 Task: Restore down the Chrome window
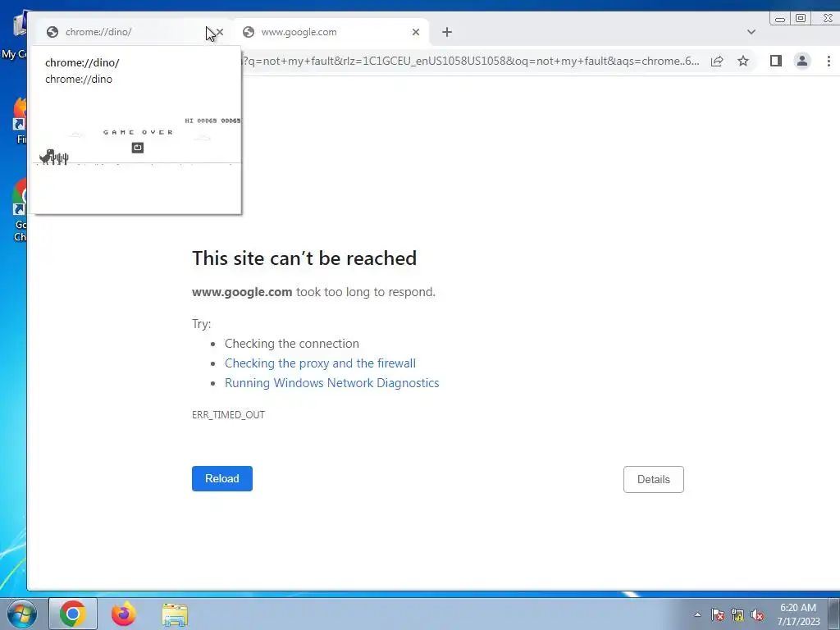click(801, 19)
